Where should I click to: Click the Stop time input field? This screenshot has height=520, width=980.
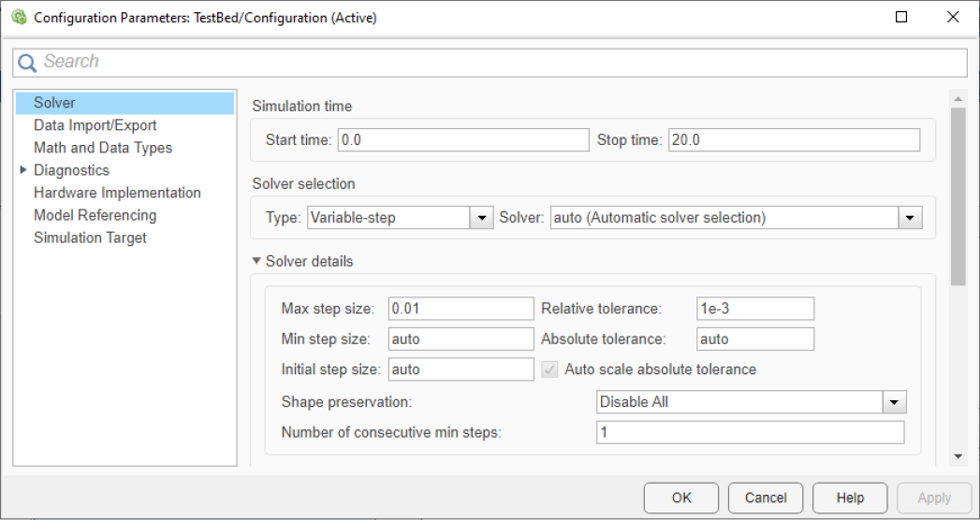794,140
